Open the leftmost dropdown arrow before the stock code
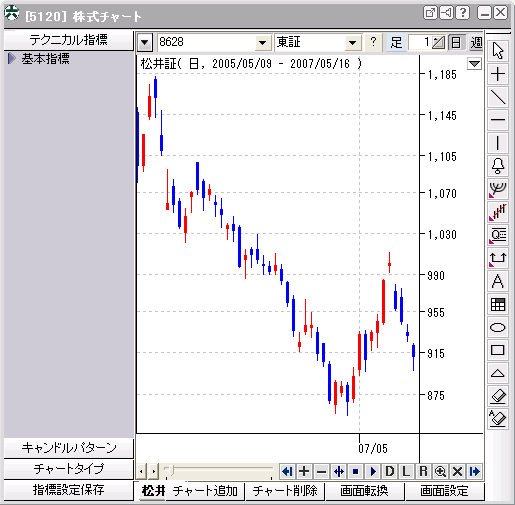This screenshot has width=515, height=505. point(145,42)
